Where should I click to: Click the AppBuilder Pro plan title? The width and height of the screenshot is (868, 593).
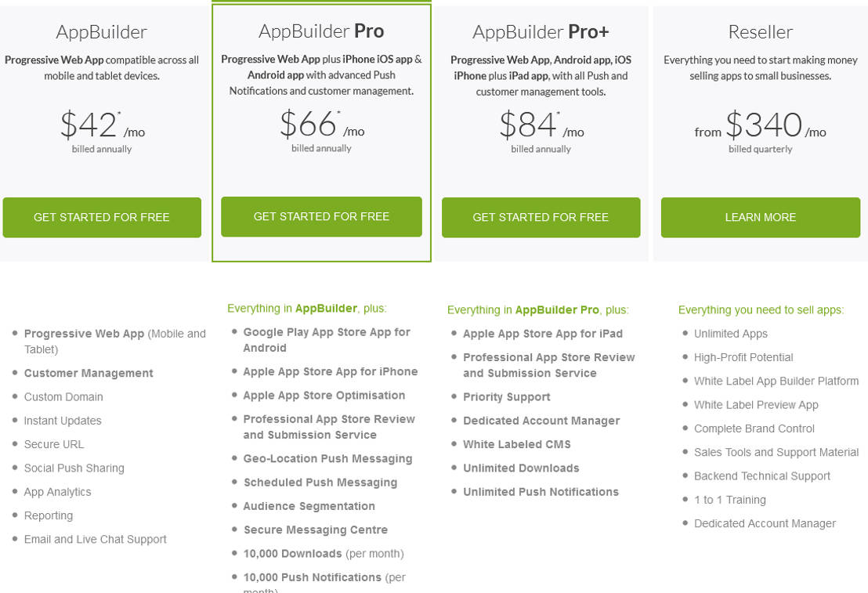point(321,31)
